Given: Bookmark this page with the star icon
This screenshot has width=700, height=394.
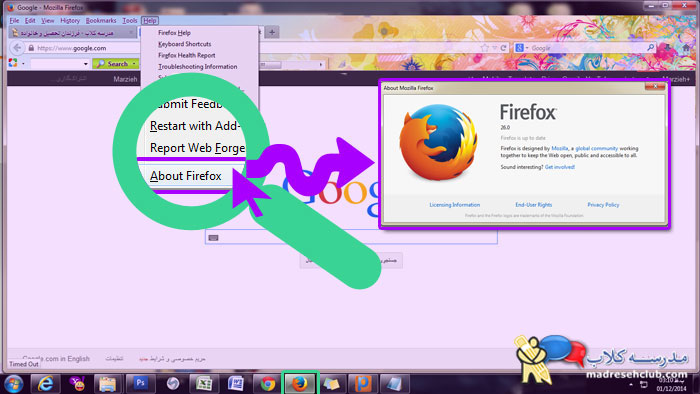Looking at the screenshot, I should coord(485,48).
